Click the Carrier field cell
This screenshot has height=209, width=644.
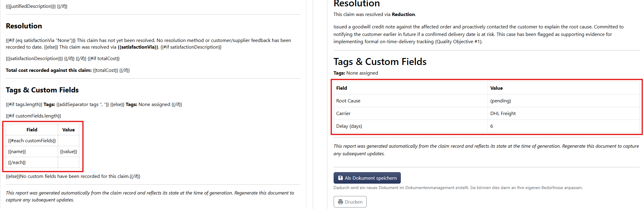[x=410, y=114]
